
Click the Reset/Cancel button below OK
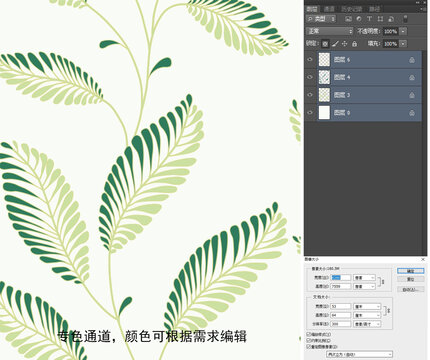point(411,279)
